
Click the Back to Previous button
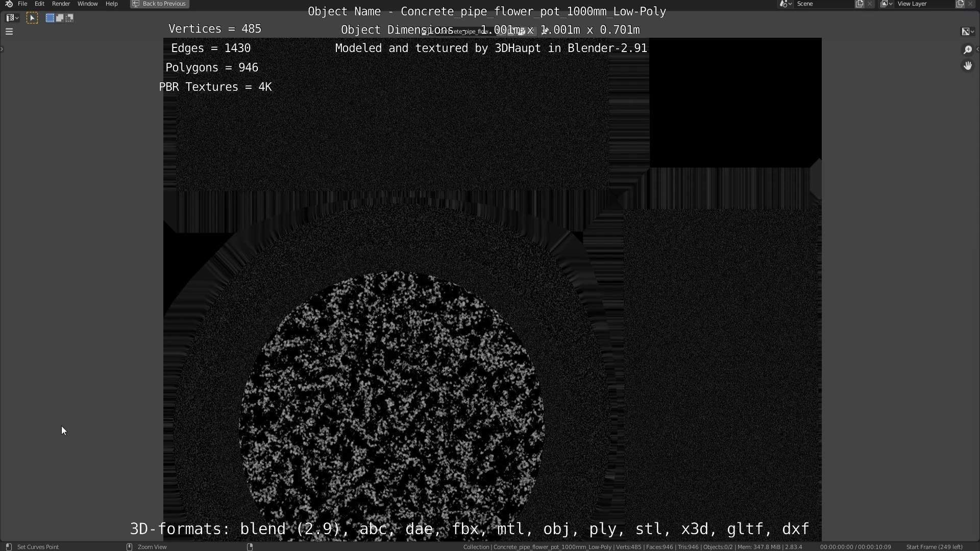[x=160, y=4]
